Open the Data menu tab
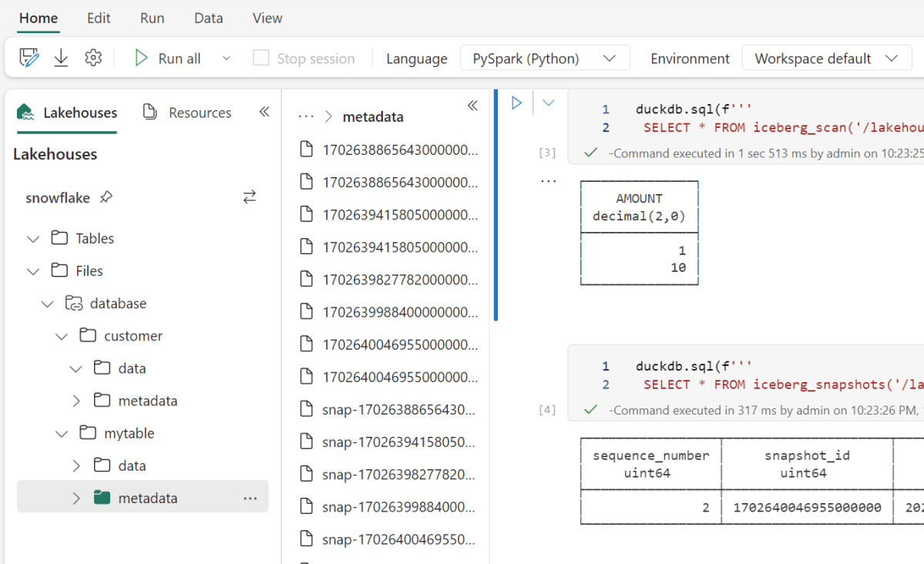This screenshot has width=924, height=564. tap(208, 18)
